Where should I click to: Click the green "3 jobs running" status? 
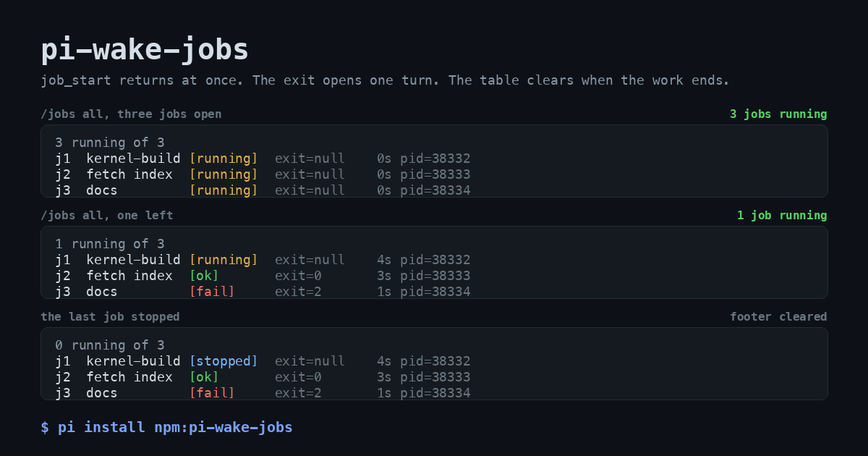tap(778, 114)
